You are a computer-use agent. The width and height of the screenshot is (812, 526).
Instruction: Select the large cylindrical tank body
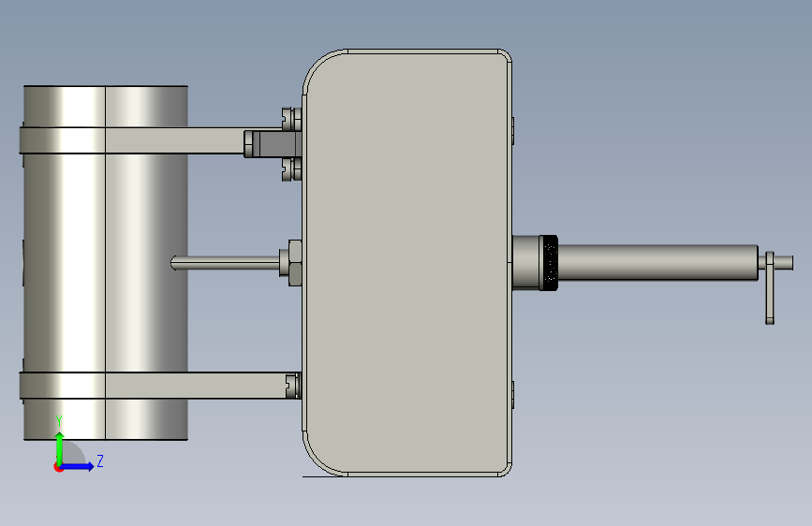click(106, 263)
